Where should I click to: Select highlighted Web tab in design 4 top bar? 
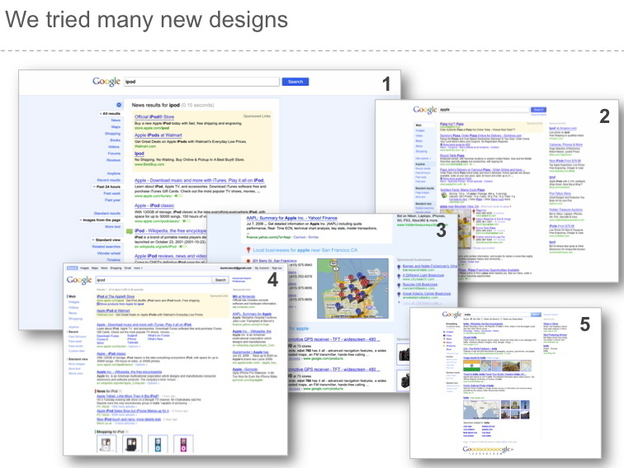pos(72,268)
